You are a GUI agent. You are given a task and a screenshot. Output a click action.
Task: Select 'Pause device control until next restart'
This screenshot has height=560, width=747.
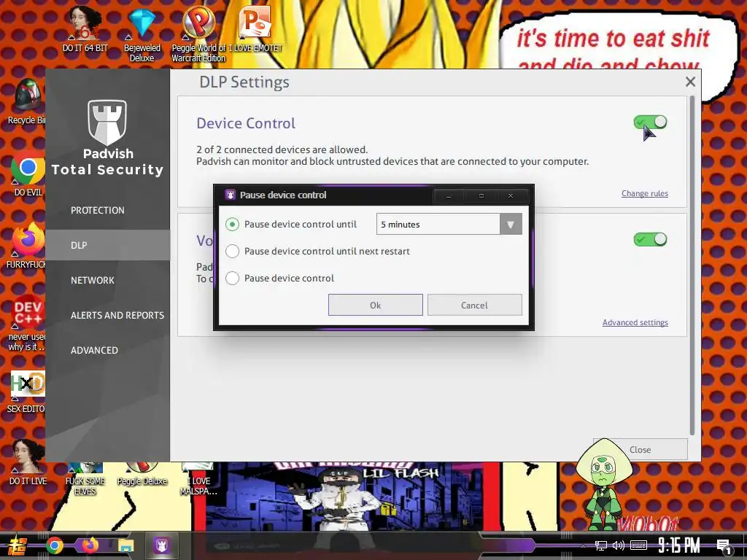click(233, 252)
